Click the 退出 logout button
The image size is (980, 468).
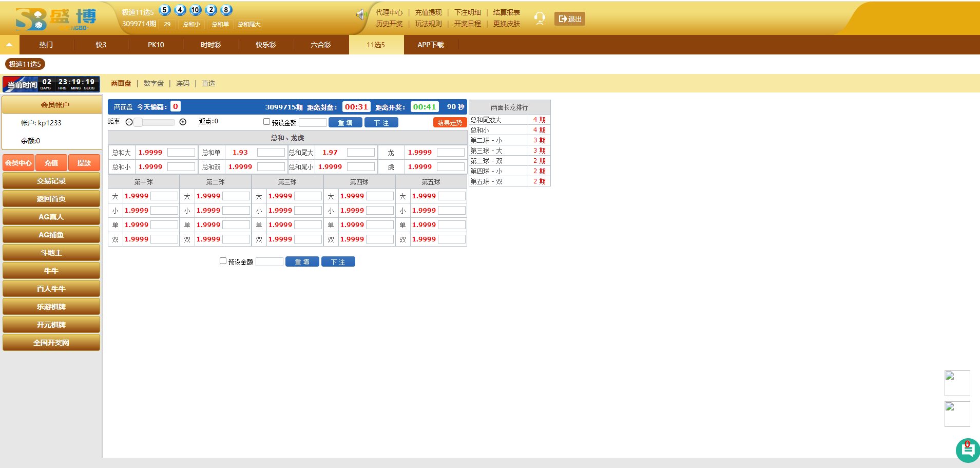(x=569, y=19)
